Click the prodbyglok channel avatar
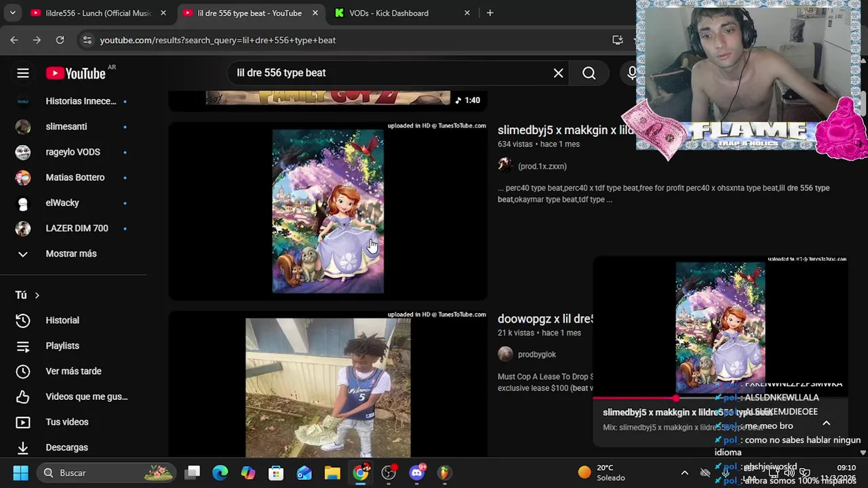Image resolution: width=868 pixels, height=488 pixels. coord(505,354)
